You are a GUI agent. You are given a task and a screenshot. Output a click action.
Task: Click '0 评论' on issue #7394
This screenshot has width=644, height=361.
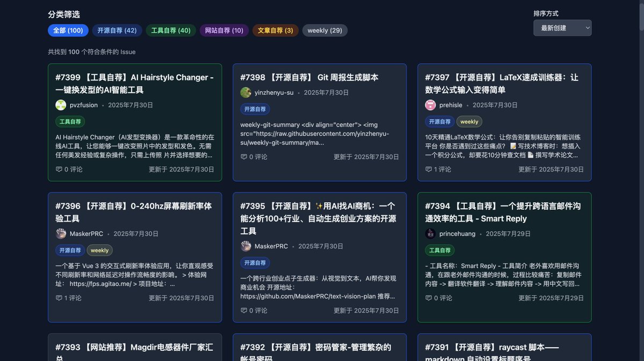tap(443, 298)
